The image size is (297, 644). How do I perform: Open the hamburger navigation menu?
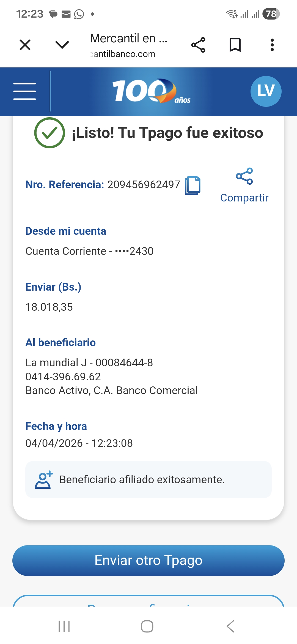(x=24, y=91)
